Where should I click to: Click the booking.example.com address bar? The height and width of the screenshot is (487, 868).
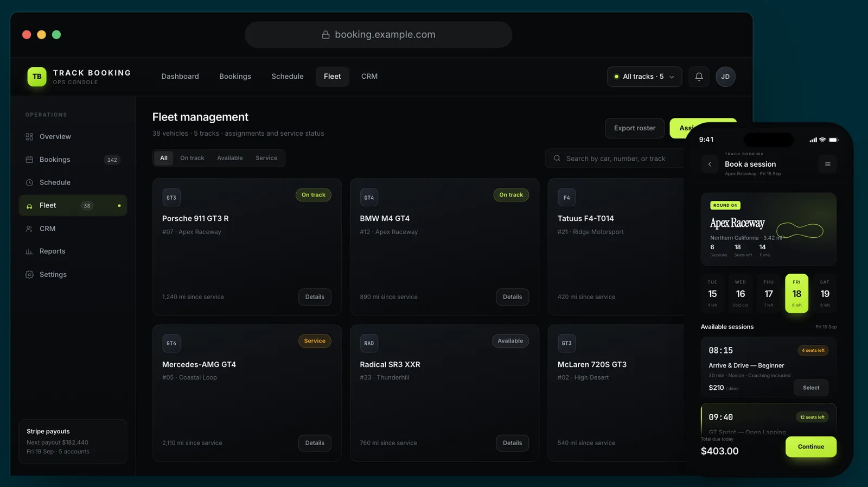click(x=379, y=35)
